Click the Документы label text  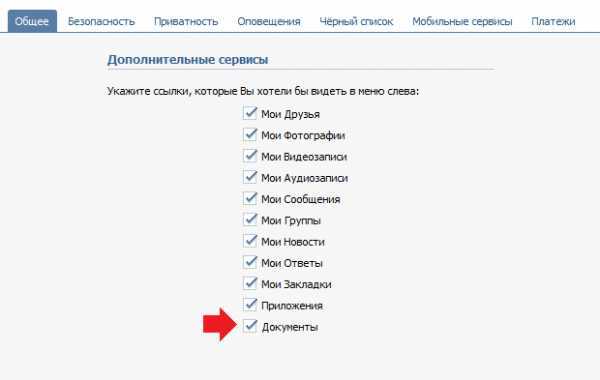click(x=290, y=327)
